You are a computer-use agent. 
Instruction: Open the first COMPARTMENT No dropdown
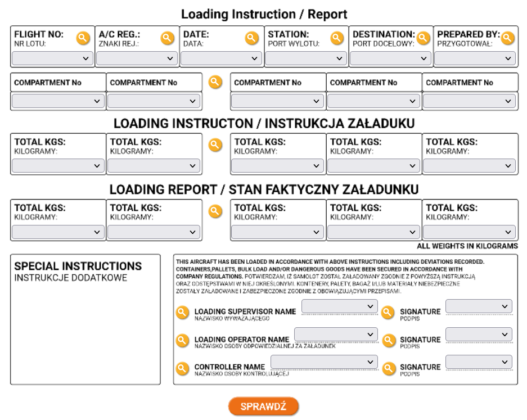pos(58,101)
